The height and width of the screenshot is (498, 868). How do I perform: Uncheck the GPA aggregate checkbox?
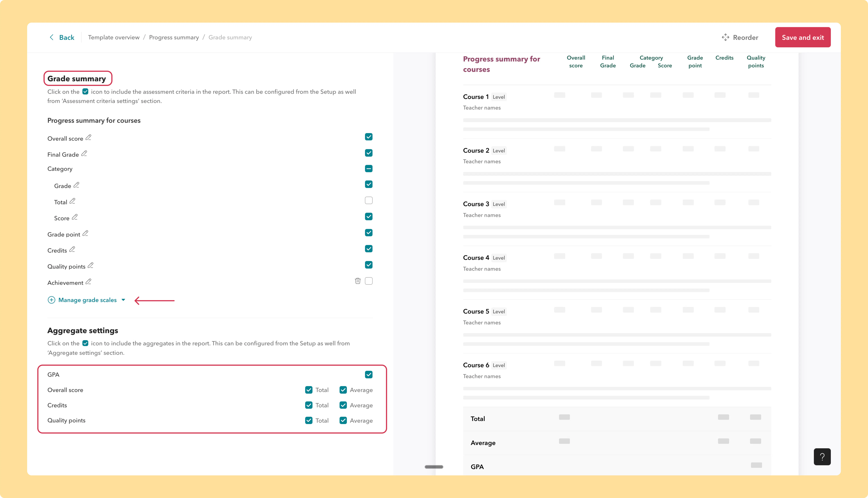pyautogui.click(x=369, y=374)
